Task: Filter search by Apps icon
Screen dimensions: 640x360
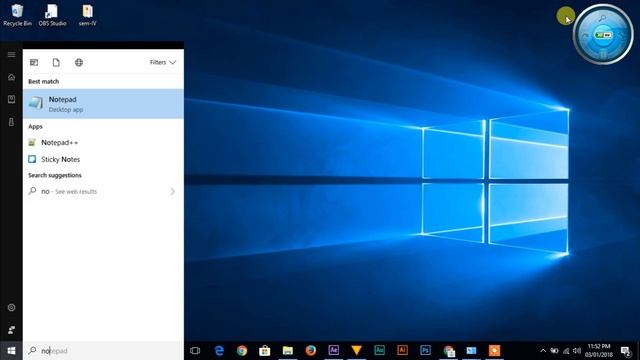Action: pyautogui.click(x=34, y=62)
